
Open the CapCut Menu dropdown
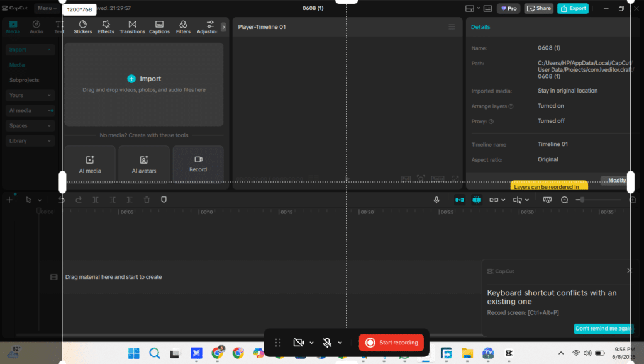(x=47, y=8)
